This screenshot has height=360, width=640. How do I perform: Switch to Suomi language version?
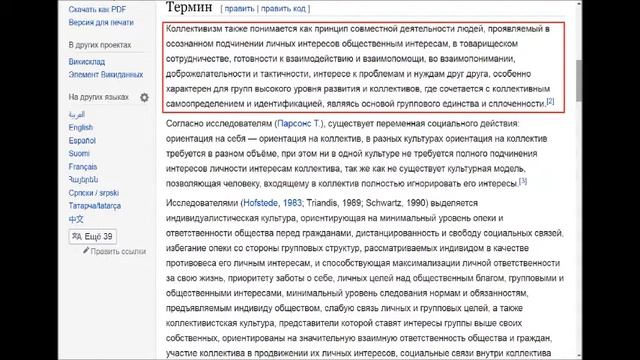point(79,153)
